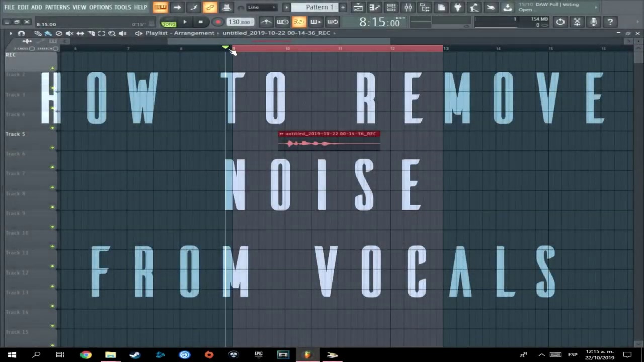644x362 pixels.
Task: Open the mixer view icon
Action: [x=408, y=7]
